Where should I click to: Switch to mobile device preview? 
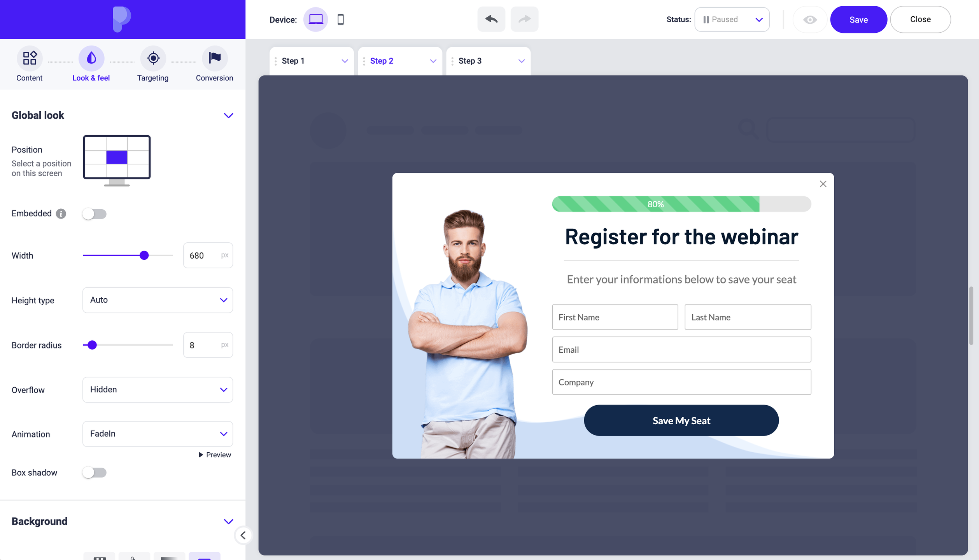pyautogui.click(x=340, y=19)
